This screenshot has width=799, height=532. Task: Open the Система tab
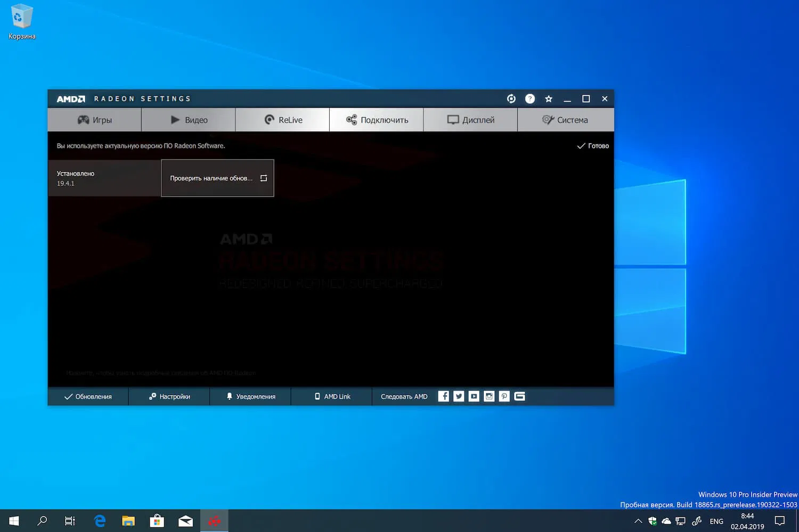[566, 119]
